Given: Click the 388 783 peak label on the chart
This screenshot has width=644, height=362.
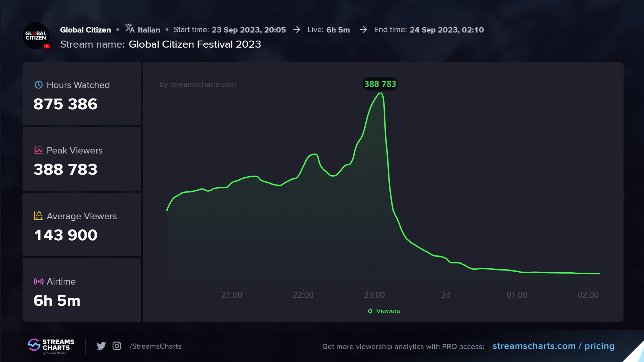Looking at the screenshot, I should tap(380, 84).
